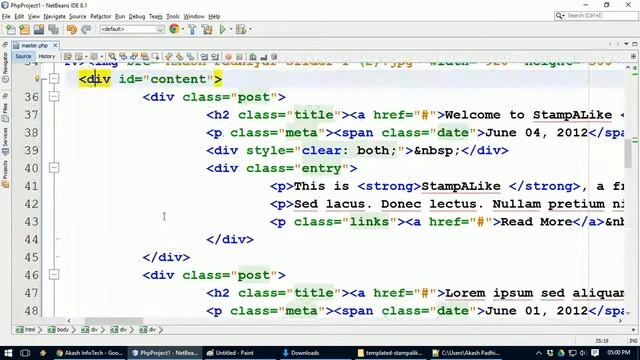Click the vertical scrollbar thumb
The image size is (640, 360).
[x=628, y=153]
